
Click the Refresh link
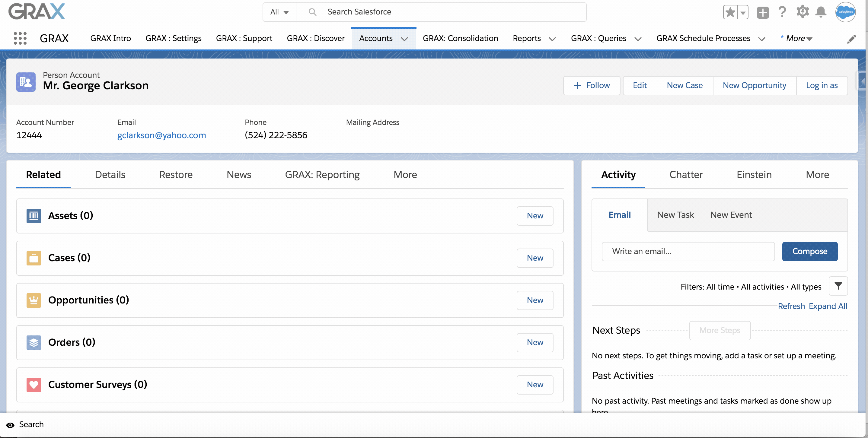tap(791, 306)
